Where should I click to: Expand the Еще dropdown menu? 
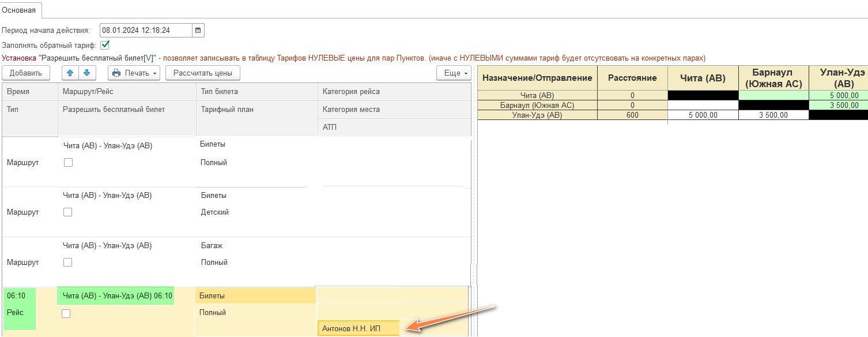pyautogui.click(x=454, y=73)
